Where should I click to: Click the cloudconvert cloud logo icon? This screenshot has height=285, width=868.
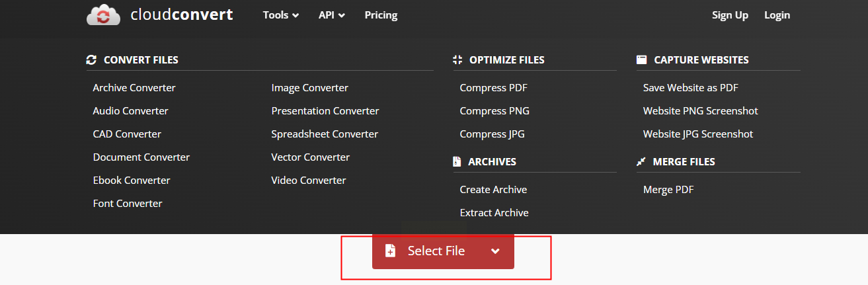(103, 15)
